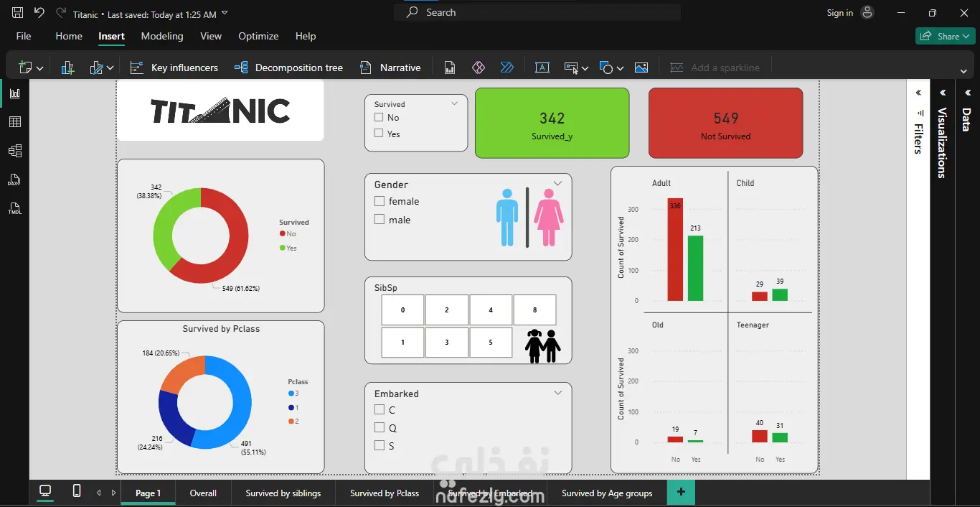Click the Power Apps icon
The width and height of the screenshot is (980, 507).
point(479,68)
